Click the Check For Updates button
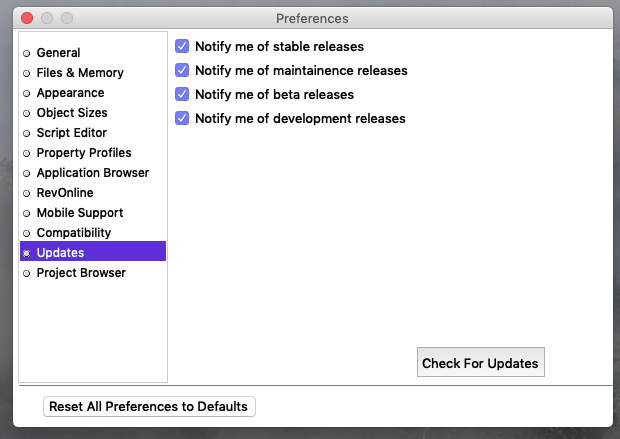This screenshot has height=439, width=620. (x=480, y=363)
